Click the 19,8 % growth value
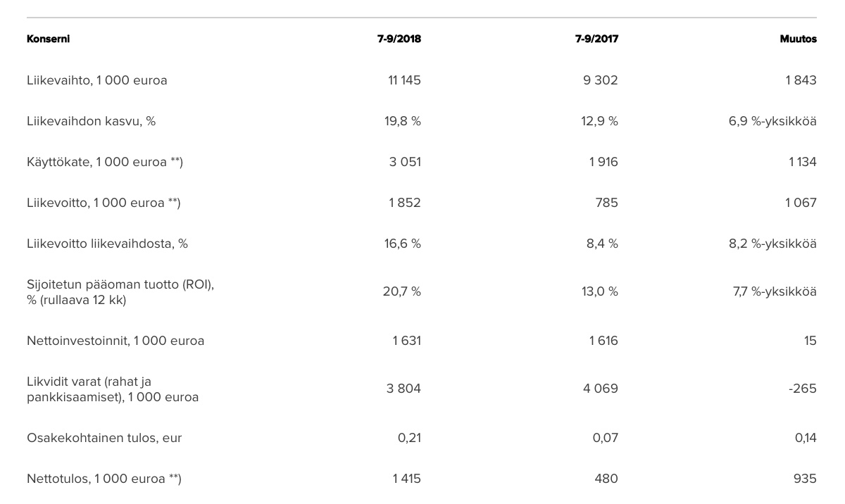 402,121
